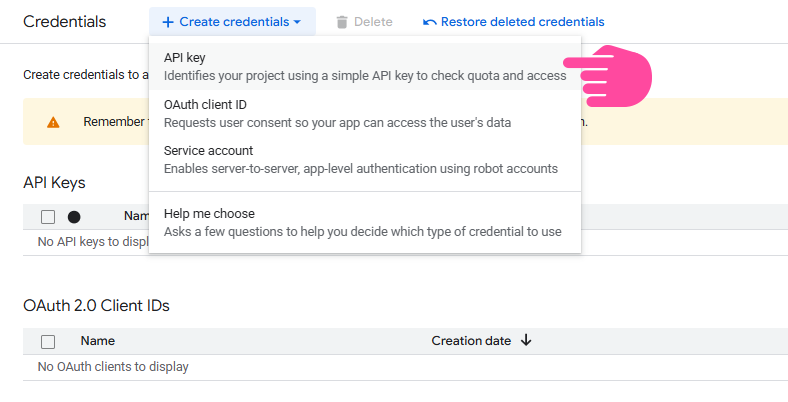The height and width of the screenshot is (402, 788).
Task: Tick the OAuth 2.0 Client IDs select-all checkbox
Action: coord(48,341)
